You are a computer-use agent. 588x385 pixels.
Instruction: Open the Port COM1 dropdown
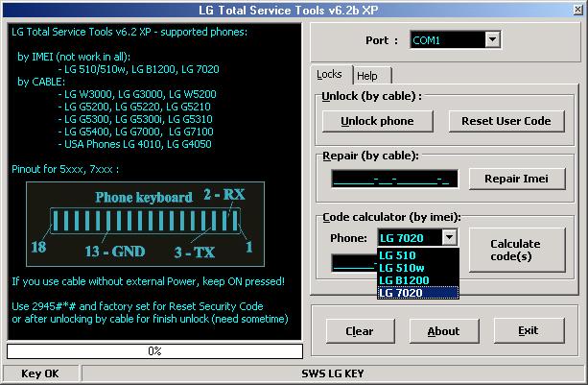pyautogui.click(x=492, y=39)
